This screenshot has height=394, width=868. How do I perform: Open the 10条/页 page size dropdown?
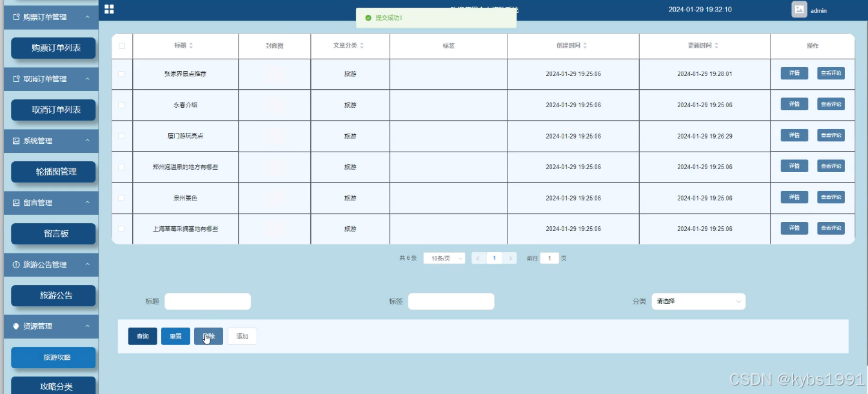[444, 258]
